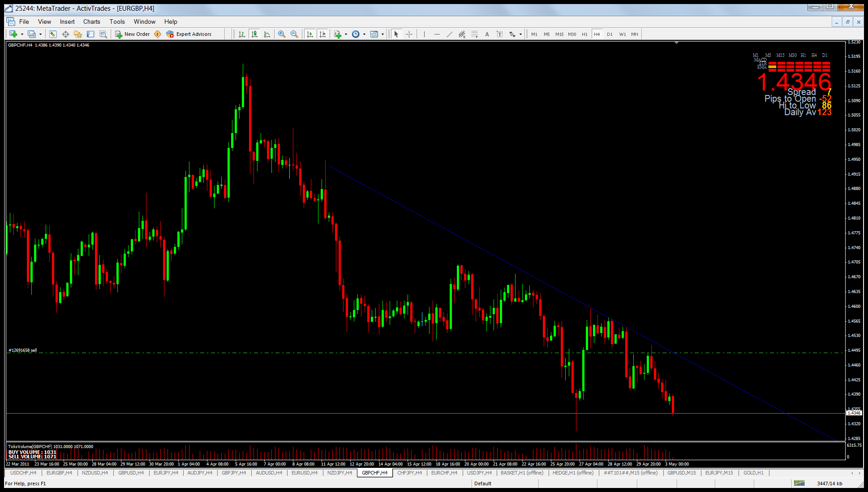Click the #12691658 sell order line label

point(23,350)
